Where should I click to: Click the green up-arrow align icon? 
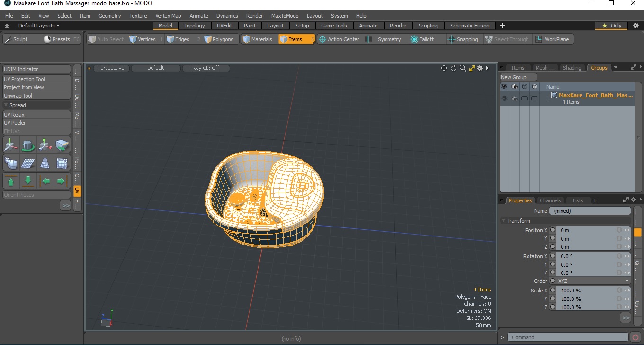click(11, 181)
